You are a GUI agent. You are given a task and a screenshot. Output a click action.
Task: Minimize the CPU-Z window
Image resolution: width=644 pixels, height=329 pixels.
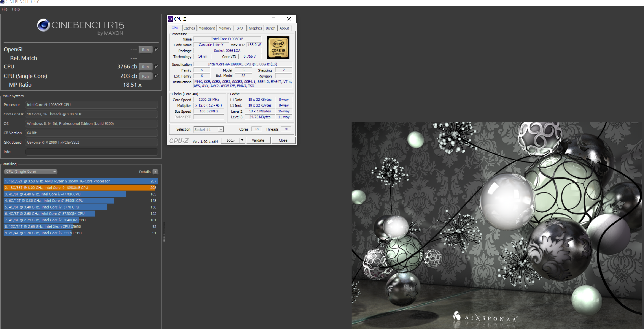259,19
